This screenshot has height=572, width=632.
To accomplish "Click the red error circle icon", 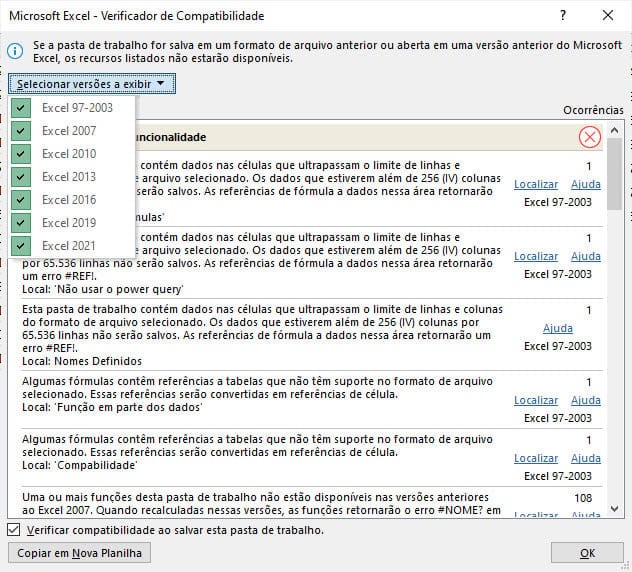I will (590, 137).
